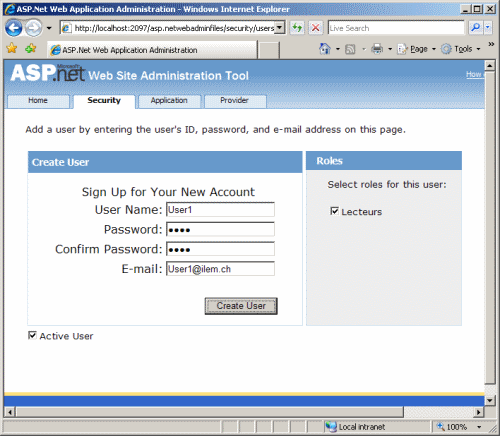
Task: Expand the Home icon dropdown arrow
Action: click(x=338, y=49)
